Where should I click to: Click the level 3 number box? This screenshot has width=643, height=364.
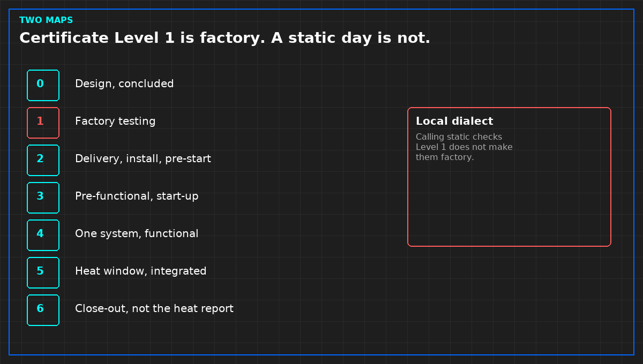43,198
